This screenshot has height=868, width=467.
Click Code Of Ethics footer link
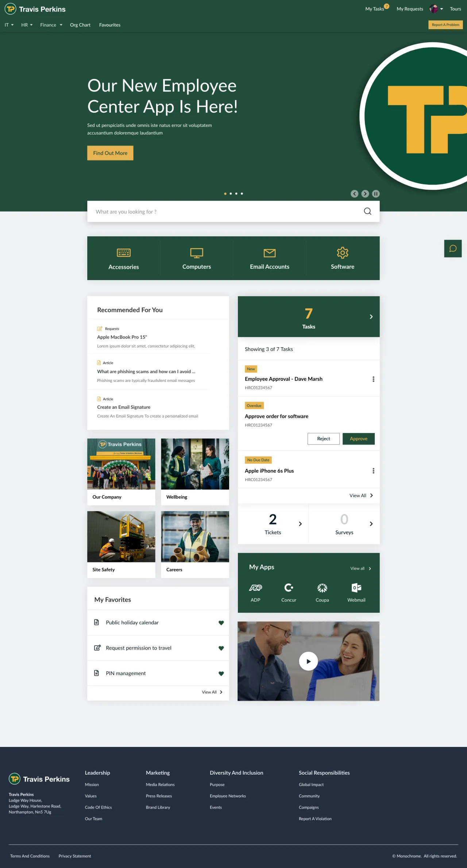(x=99, y=807)
